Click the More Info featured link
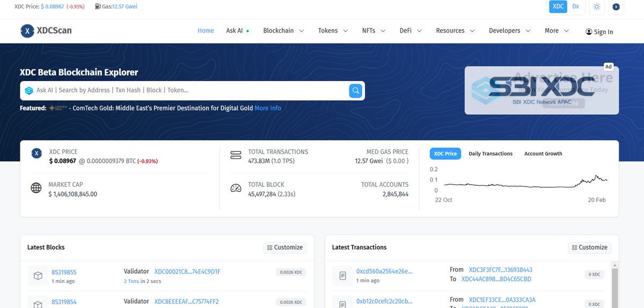This screenshot has width=644, height=308. 268,108
